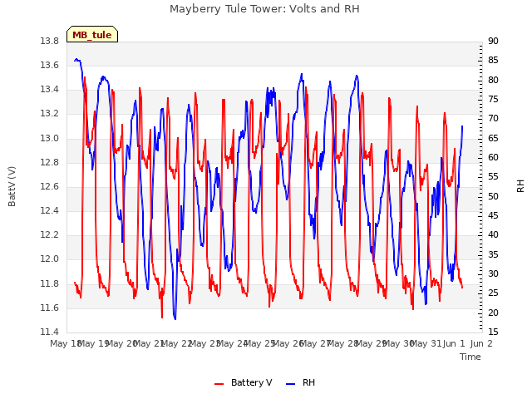Viewport: 532px width, 399px height.
Task: Click the 11.4 tick on the BattV axis
Action: pyautogui.click(x=50, y=332)
